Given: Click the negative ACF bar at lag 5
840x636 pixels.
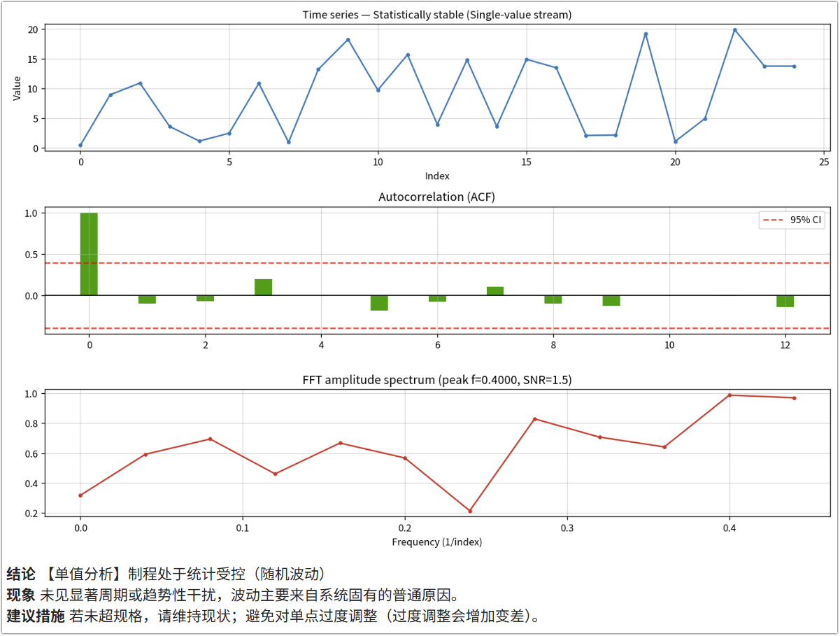Looking at the screenshot, I should 379,303.
